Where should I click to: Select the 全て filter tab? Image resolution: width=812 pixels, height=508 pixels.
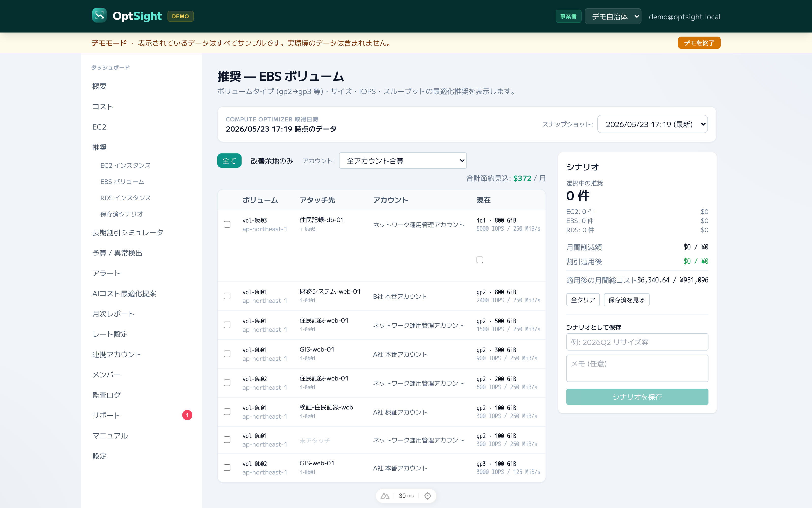[229, 161]
